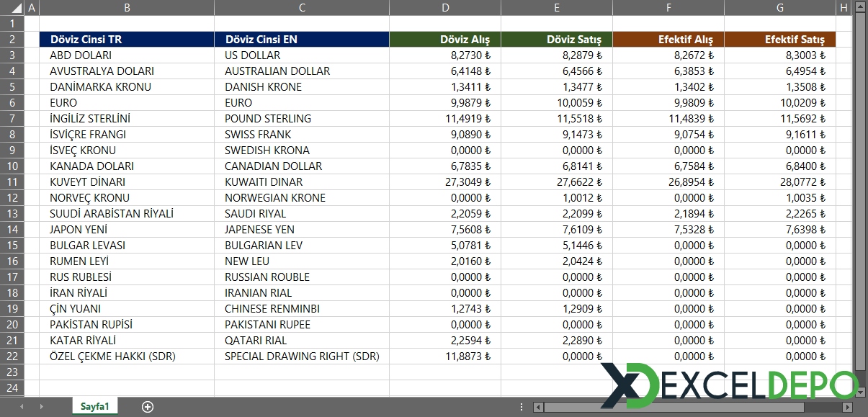Select the RUMEN LEYİ cell
This screenshot has height=417, width=868.
click(127, 261)
